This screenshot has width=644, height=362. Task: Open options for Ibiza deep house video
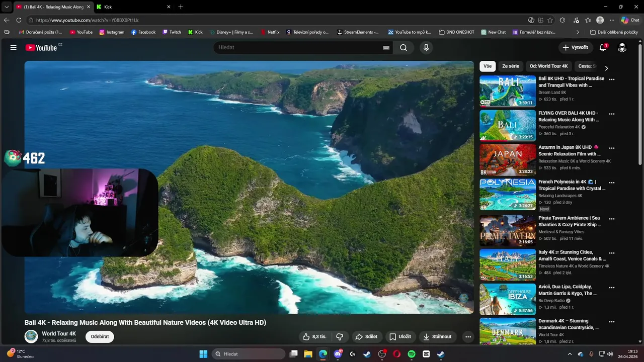point(612,288)
